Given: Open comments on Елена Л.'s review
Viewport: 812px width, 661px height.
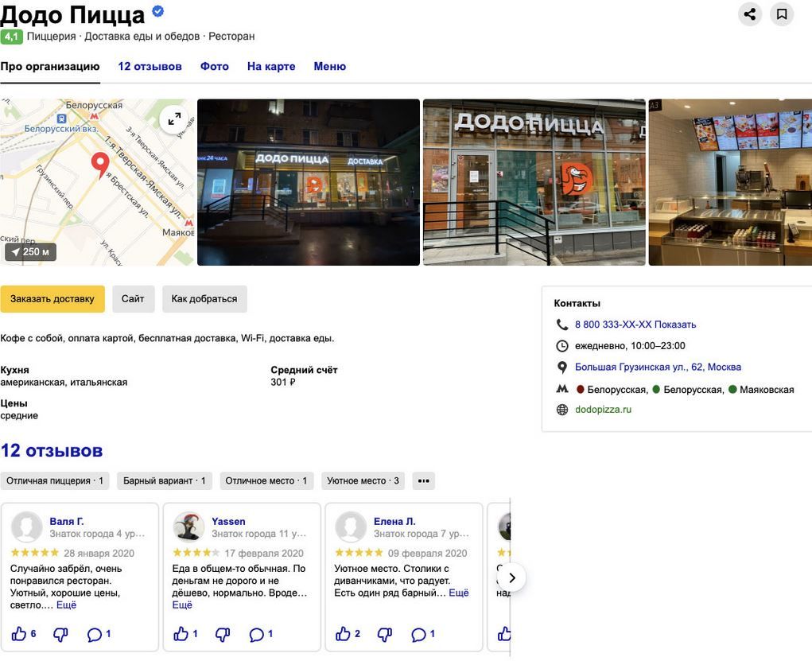Looking at the screenshot, I should pos(419,634).
